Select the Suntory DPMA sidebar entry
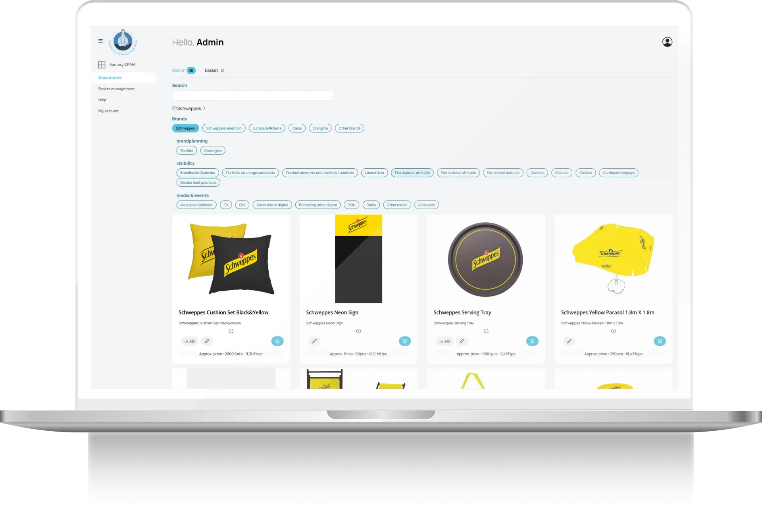This screenshot has width=762, height=532. click(122, 64)
